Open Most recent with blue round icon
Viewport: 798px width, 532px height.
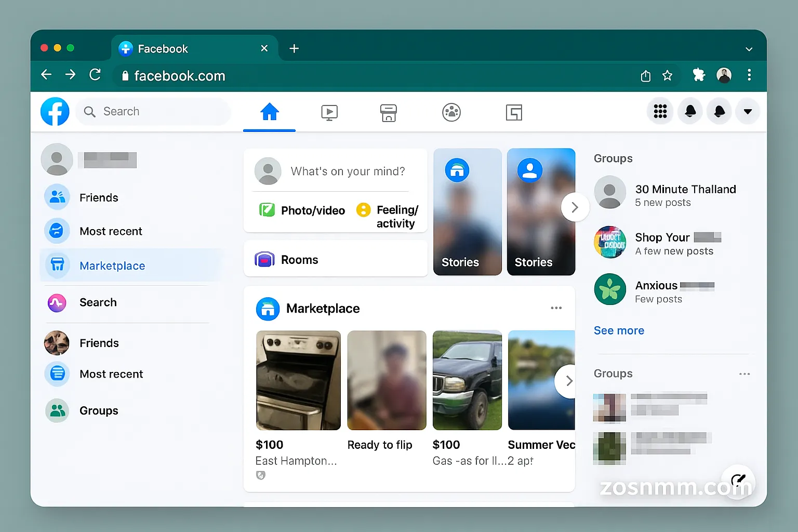pos(57,231)
